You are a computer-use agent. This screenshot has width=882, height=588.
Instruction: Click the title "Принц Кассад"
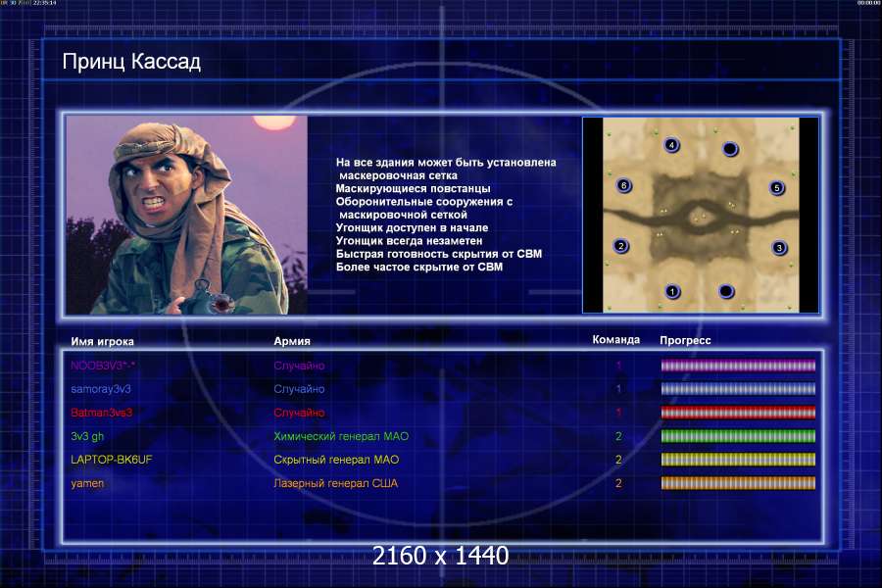(x=131, y=62)
